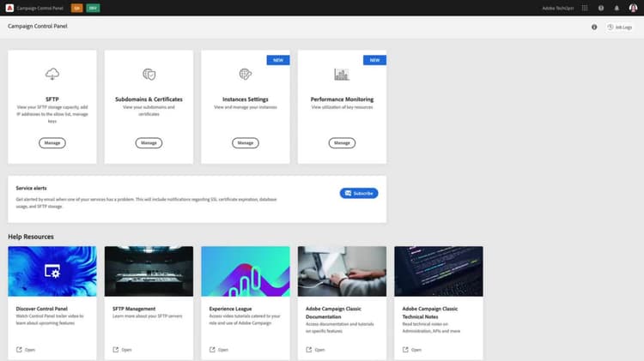Click the Adobe logo in top bar
This screenshot has width=644, height=361.
[x=9, y=8]
